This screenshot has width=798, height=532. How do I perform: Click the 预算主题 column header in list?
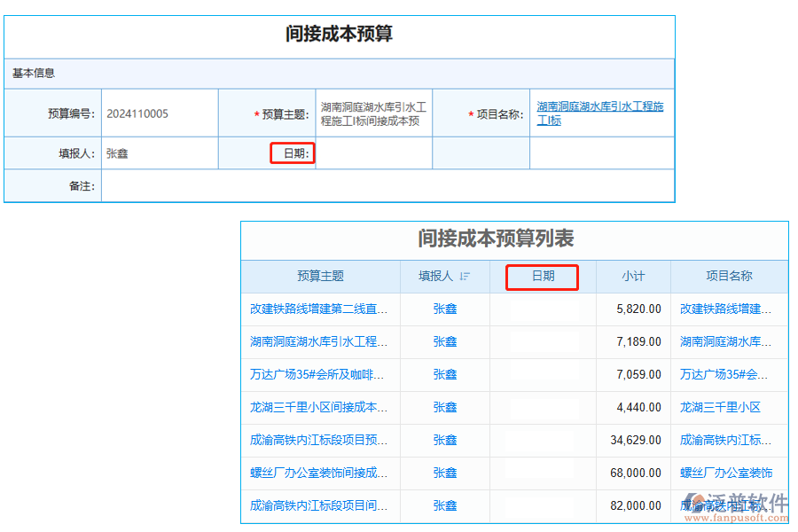(x=320, y=277)
